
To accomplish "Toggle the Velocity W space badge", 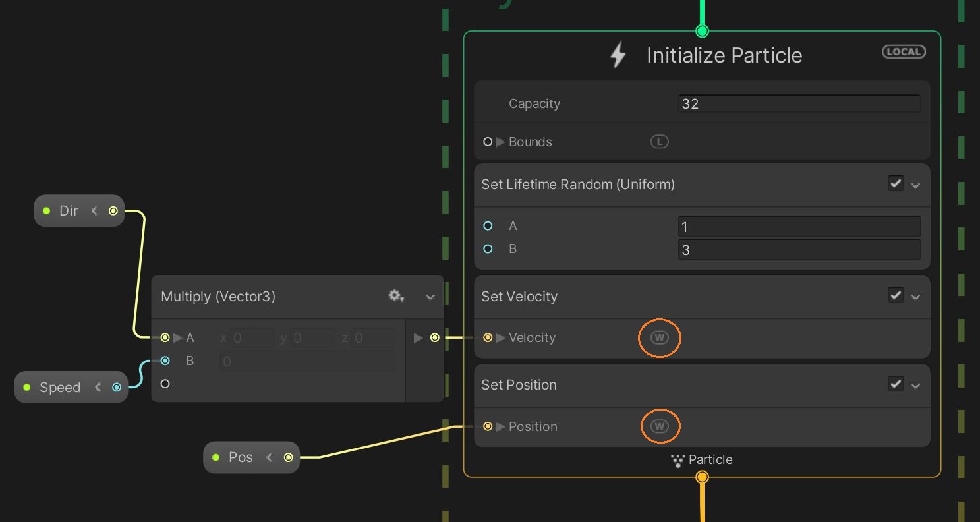I will (x=659, y=337).
